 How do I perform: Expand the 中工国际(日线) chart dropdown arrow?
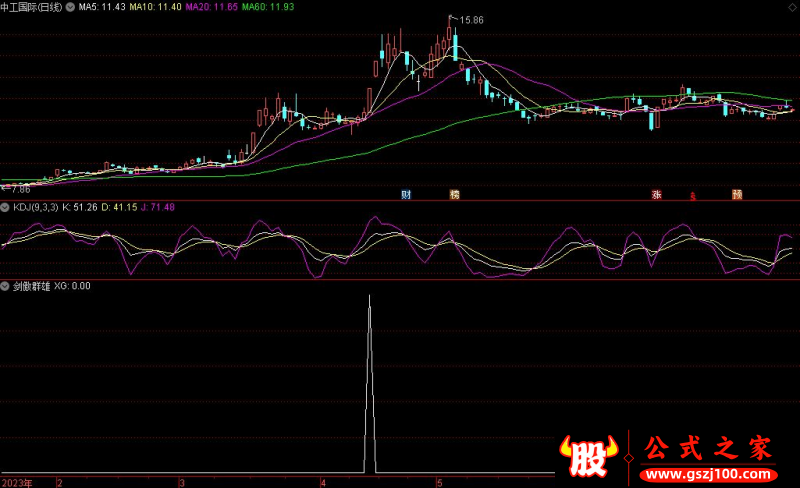[70, 7]
